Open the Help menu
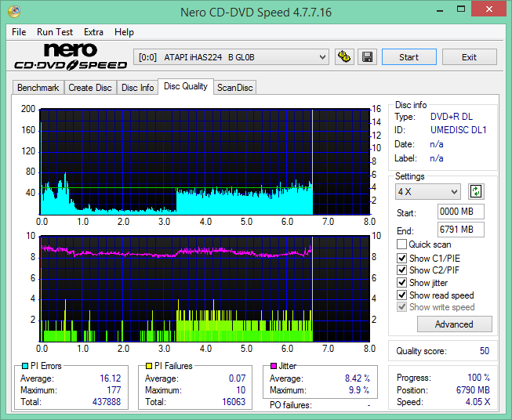The image size is (512, 420). click(x=124, y=32)
